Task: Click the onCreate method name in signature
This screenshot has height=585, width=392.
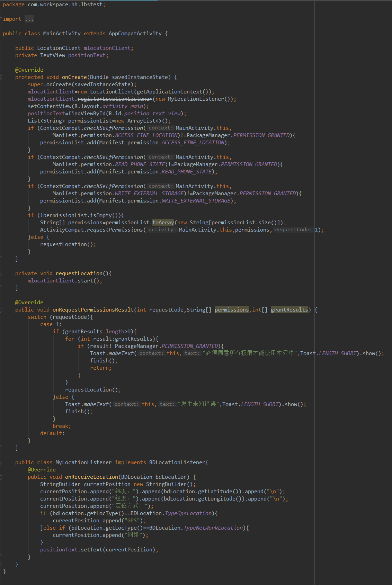Action: tap(74, 77)
